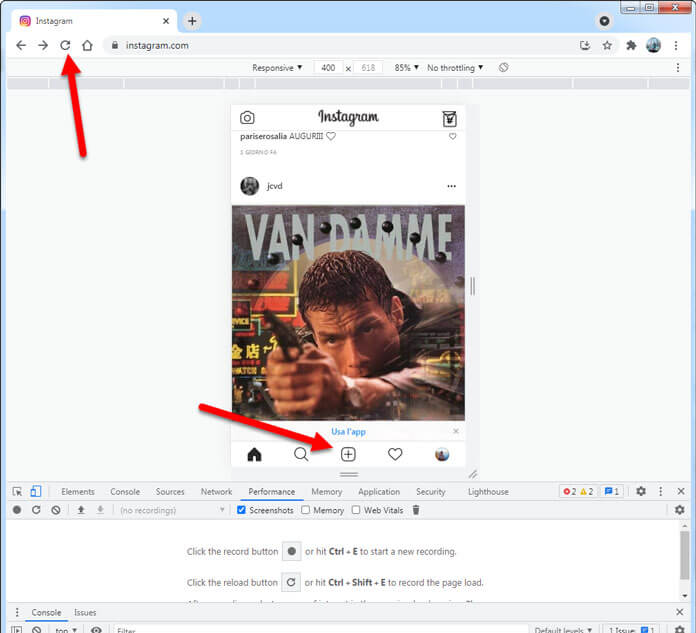
Task: Open the Instagram shop bag icon
Action: click(449, 119)
